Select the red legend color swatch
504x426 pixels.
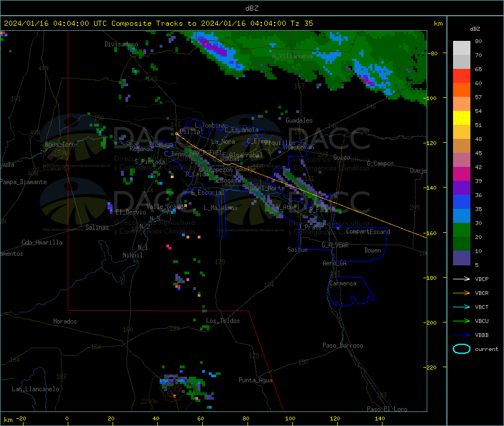461,76
